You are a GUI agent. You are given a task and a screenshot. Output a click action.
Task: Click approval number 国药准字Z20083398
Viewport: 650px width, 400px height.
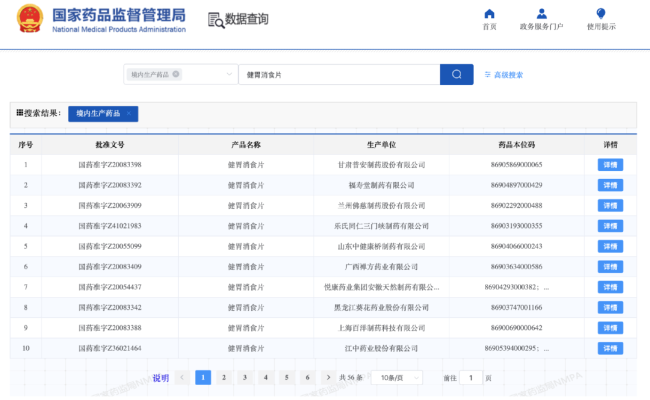pyautogui.click(x=110, y=165)
